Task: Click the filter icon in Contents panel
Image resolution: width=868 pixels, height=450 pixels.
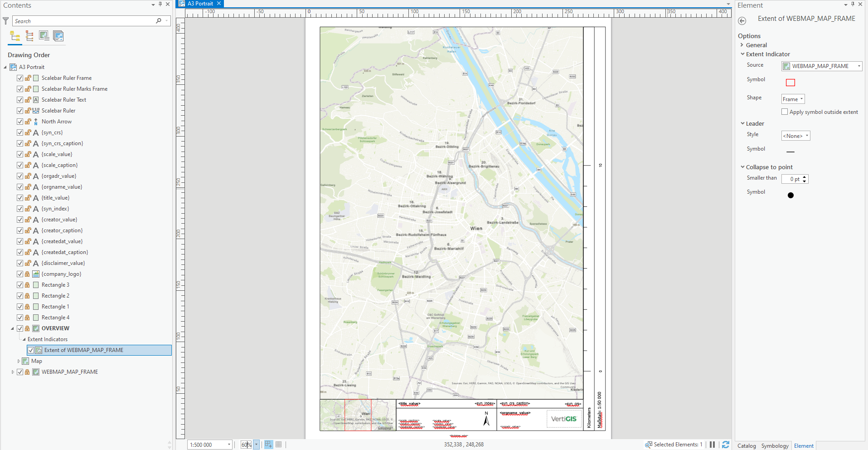Action: click(5, 20)
